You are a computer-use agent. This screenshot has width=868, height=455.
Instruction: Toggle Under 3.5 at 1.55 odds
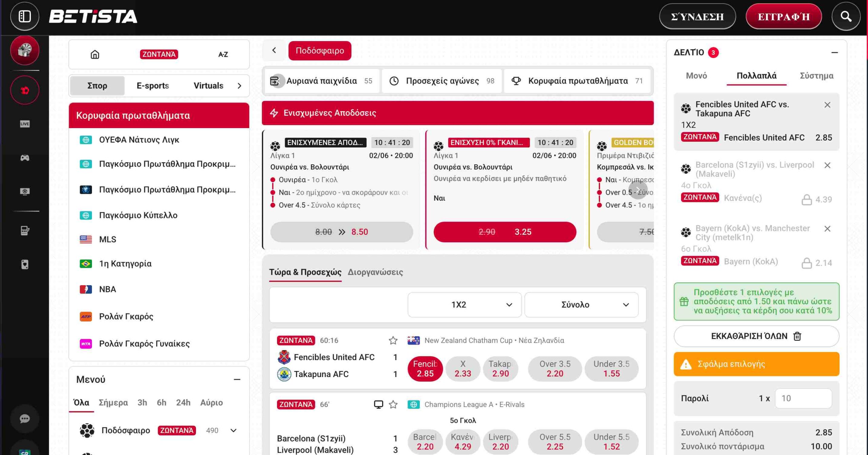[611, 369]
